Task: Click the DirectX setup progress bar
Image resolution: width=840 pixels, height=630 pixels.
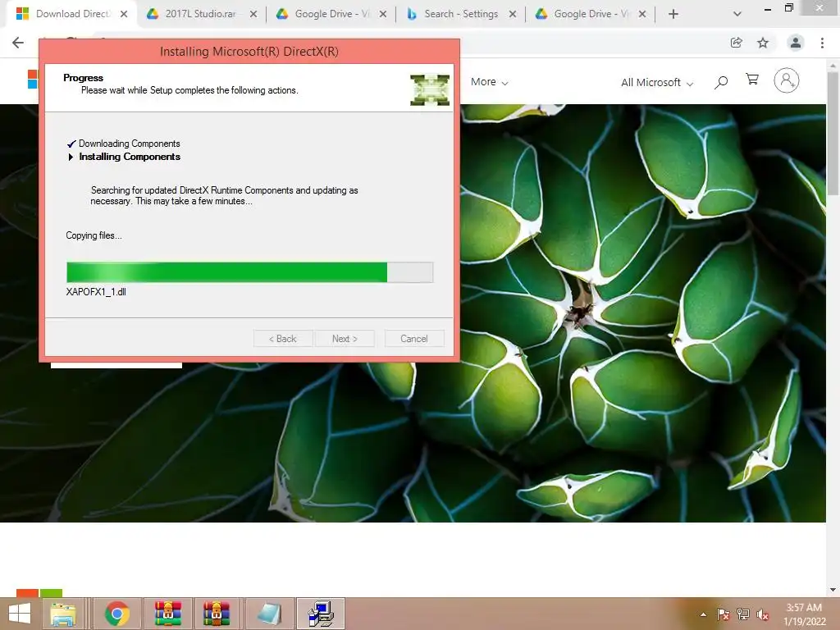Action: 249,272
